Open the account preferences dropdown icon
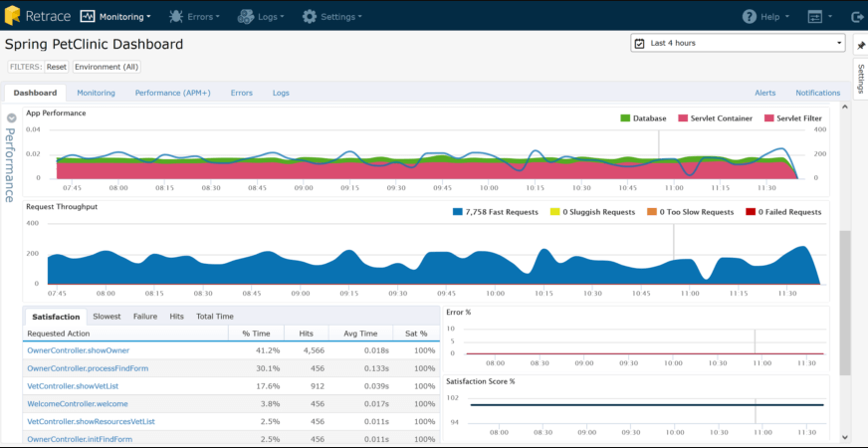868x448 pixels. [x=815, y=17]
